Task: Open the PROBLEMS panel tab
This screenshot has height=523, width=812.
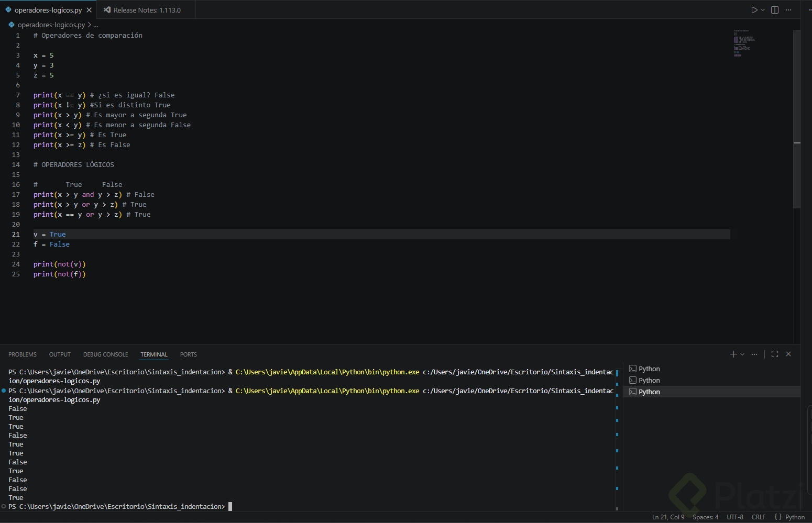Action: [23, 354]
